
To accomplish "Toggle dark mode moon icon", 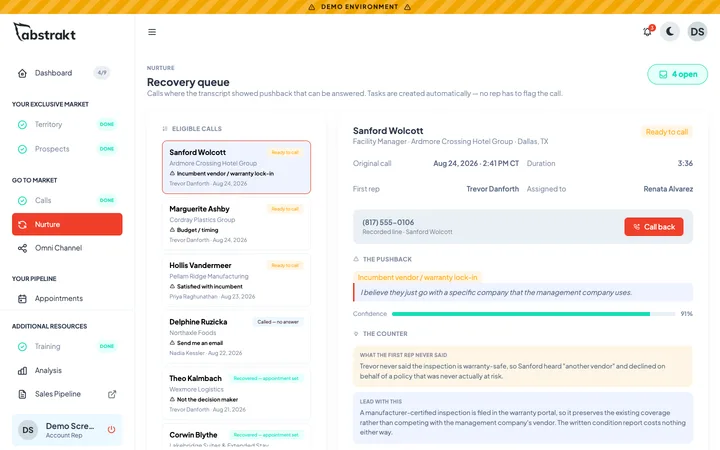I will coord(670,32).
